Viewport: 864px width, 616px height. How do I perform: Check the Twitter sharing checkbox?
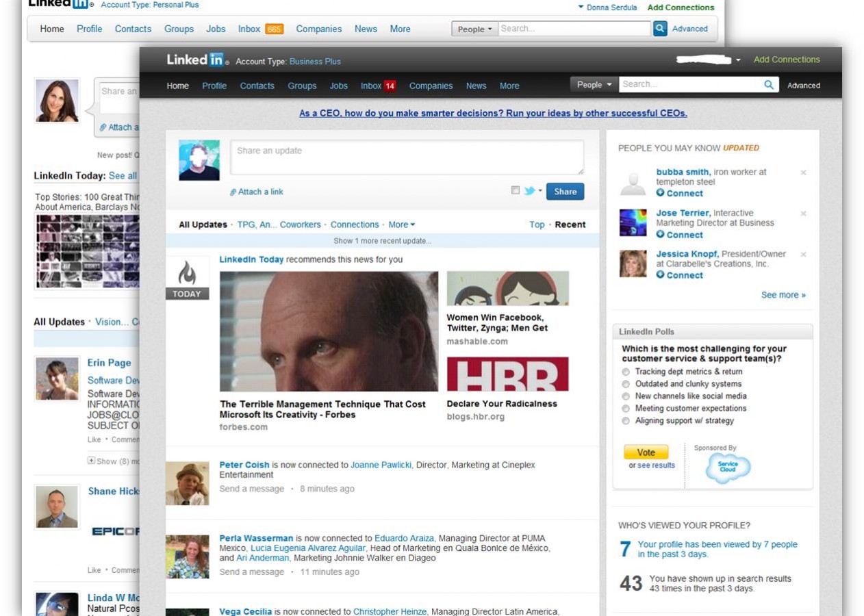[x=516, y=191]
